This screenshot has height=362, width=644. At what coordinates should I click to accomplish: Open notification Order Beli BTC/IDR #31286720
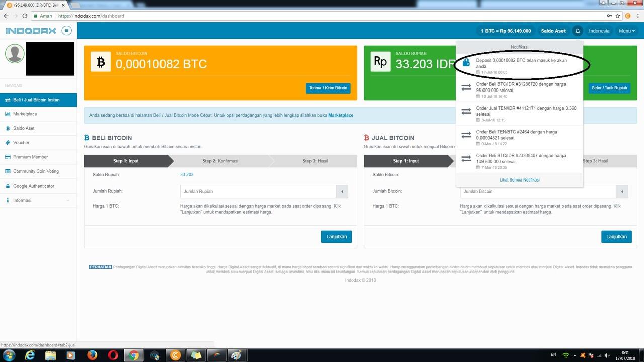(520, 89)
